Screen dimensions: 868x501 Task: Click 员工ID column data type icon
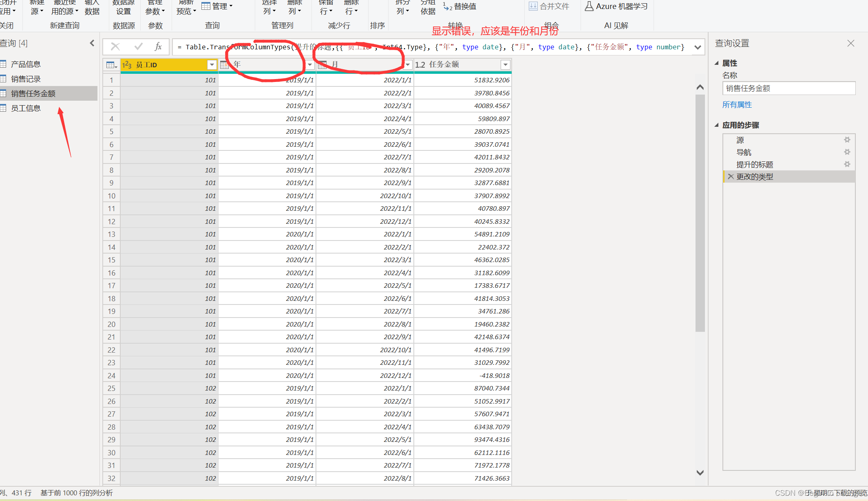pyautogui.click(x=127, y=65)
